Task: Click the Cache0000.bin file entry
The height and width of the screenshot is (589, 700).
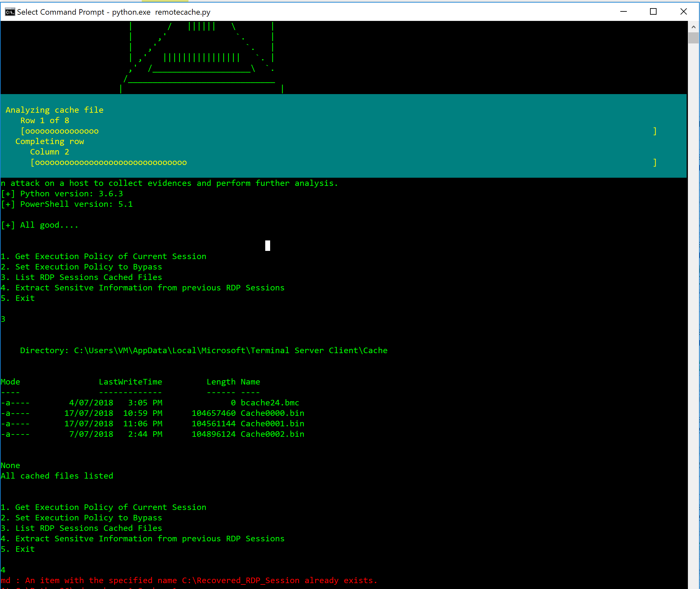Action: tap(272, 413)
